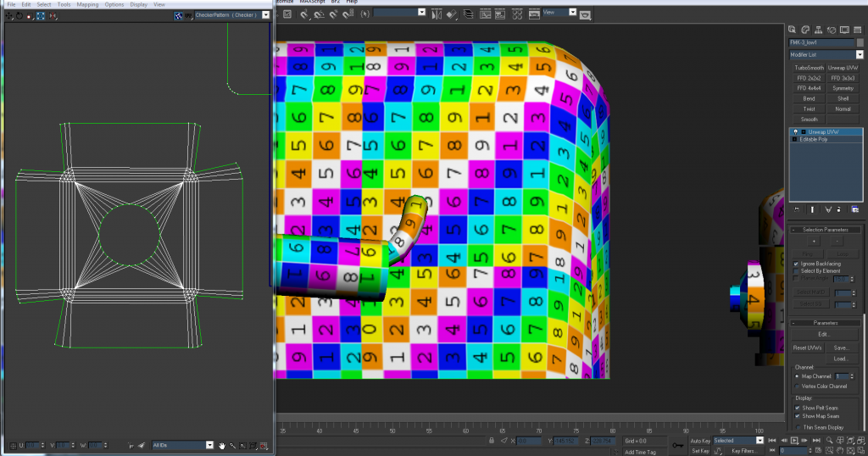Expand the Modifier List dropdown
This screenshot has width=868, height=456.
pyautogui.click(x=860, y=54)
